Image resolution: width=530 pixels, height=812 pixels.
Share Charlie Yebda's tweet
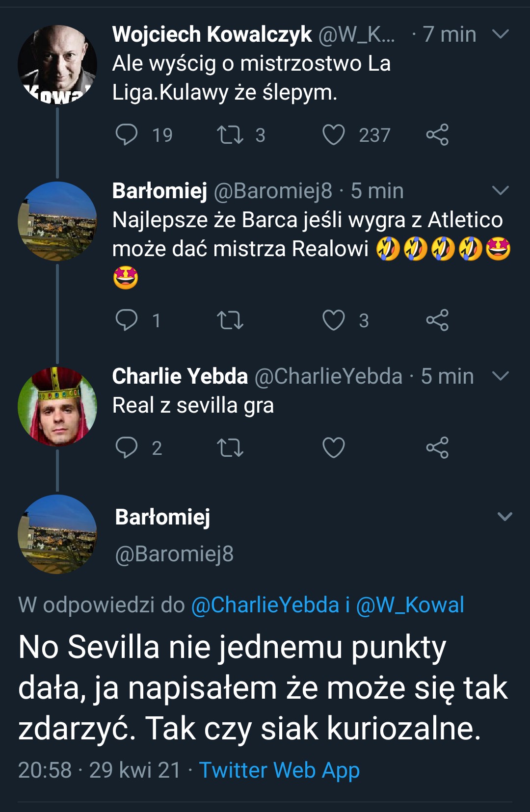[x=437, y=447]
